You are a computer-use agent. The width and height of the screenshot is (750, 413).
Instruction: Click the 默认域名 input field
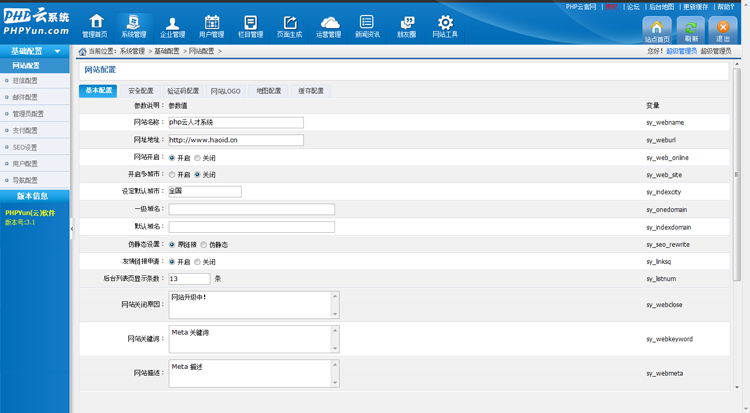pos(252,227)
